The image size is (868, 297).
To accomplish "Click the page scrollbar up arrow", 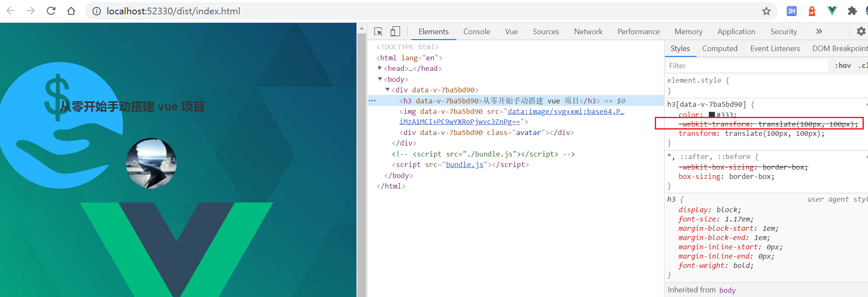I will click(x=362, y=29).
